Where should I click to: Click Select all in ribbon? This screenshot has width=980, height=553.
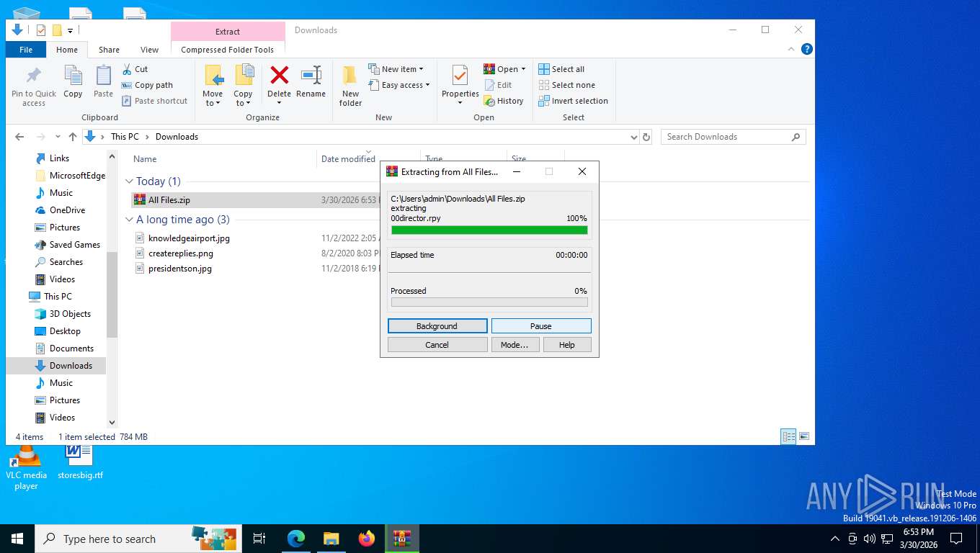coord(561,69)
